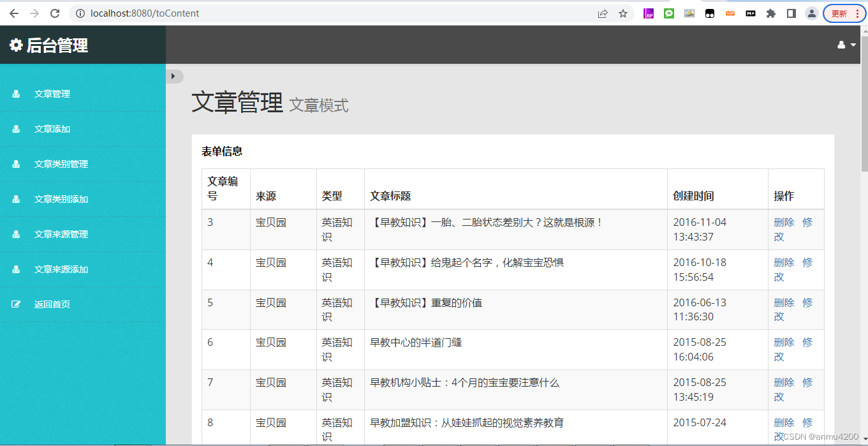Open the MP extension icon
The image size is (868, 446).
click(x=751, y=13)
